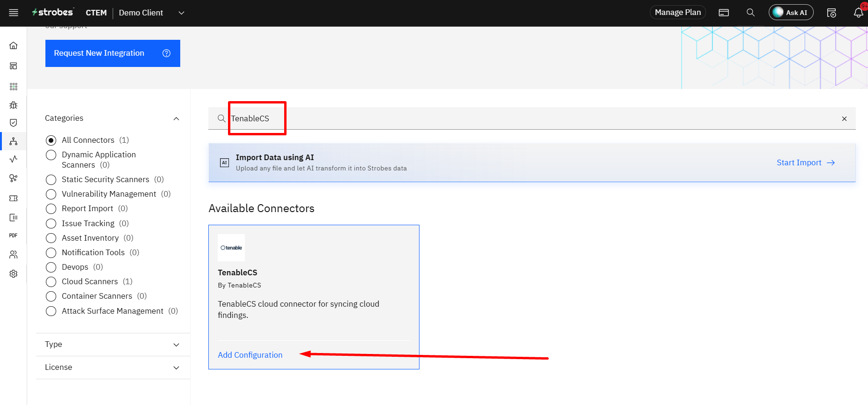Select Dynamic Application Scanners category
The image size is (868, 405).
coord(51,155)
